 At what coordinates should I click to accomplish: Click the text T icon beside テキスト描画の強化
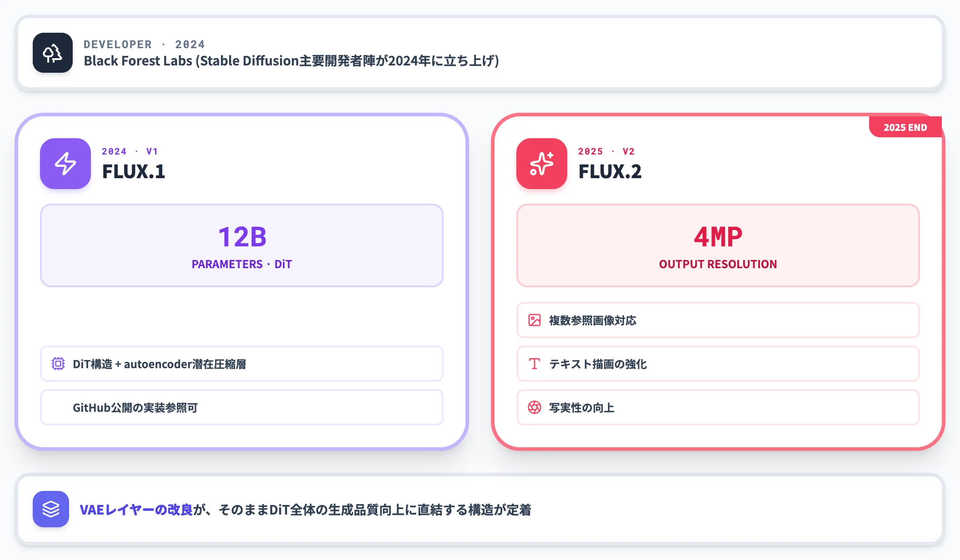click(535, 364)
